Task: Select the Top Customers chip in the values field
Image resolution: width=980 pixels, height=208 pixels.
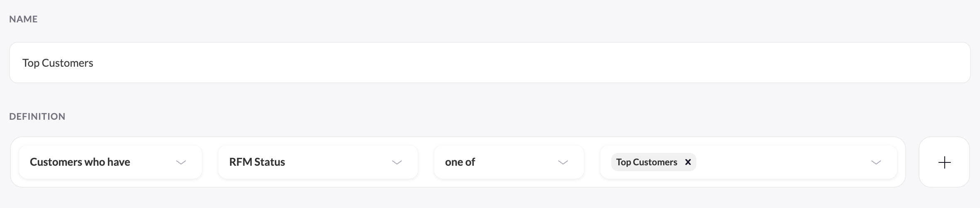Action: tap(646, 162)
